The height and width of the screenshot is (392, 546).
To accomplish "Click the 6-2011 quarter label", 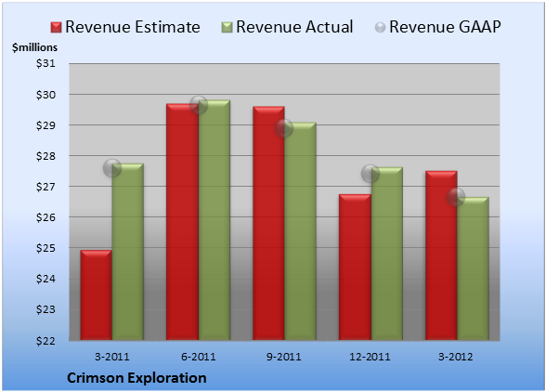I will [199, 357].
